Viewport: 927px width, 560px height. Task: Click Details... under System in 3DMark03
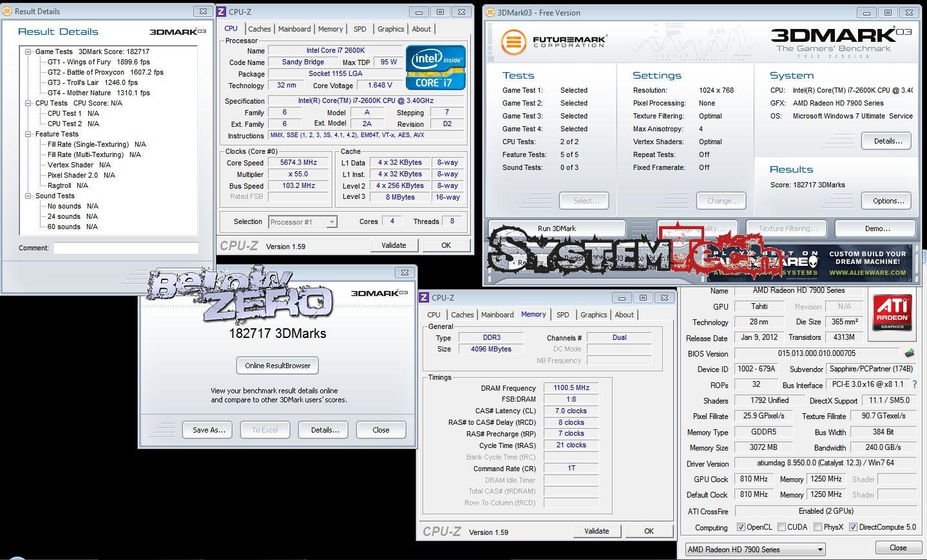tap(888, 141)
